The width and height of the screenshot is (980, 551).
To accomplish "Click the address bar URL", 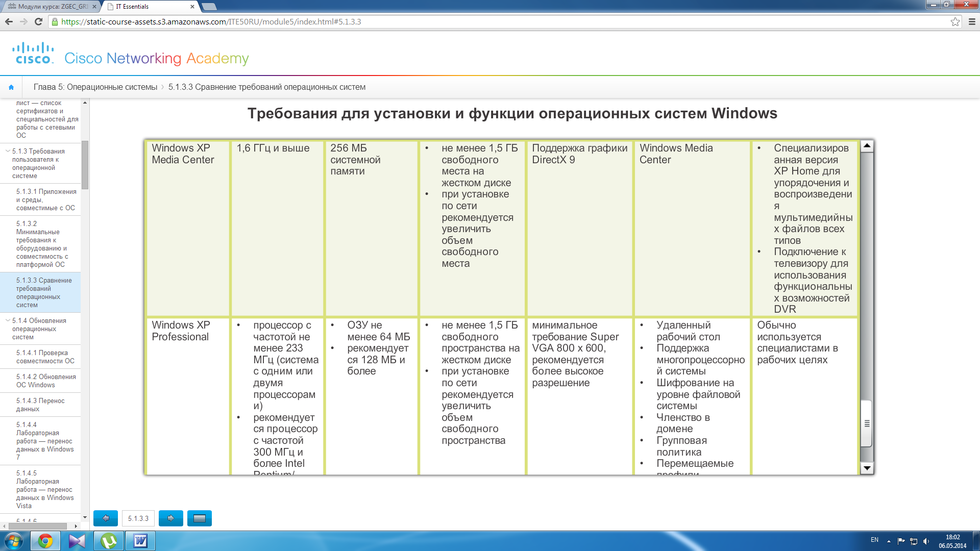I will pos(211,22).
